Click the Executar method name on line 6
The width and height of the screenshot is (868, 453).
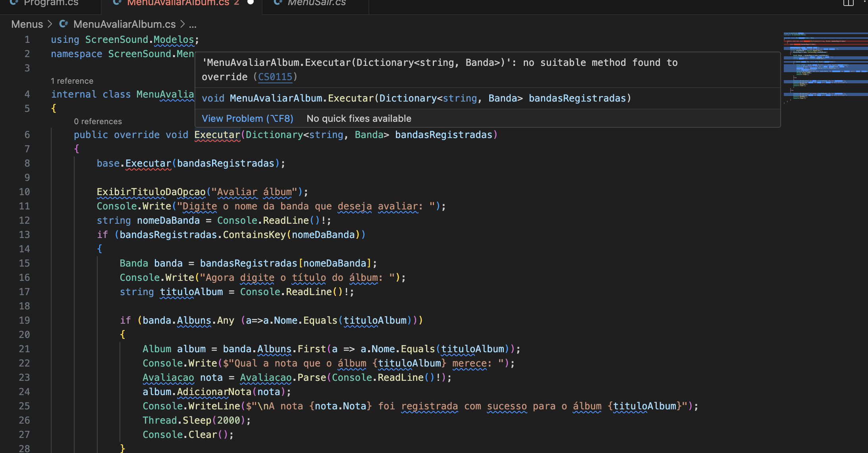tap(217, 135)
